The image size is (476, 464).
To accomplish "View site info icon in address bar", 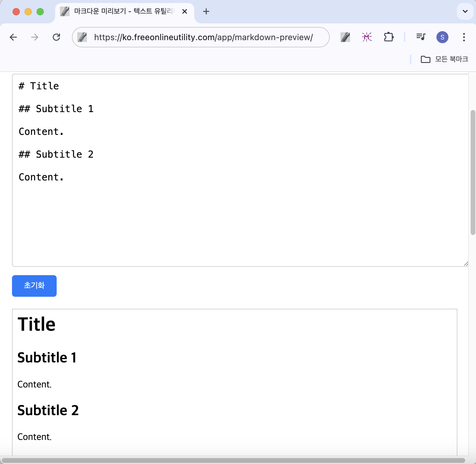I will point(82,37).
